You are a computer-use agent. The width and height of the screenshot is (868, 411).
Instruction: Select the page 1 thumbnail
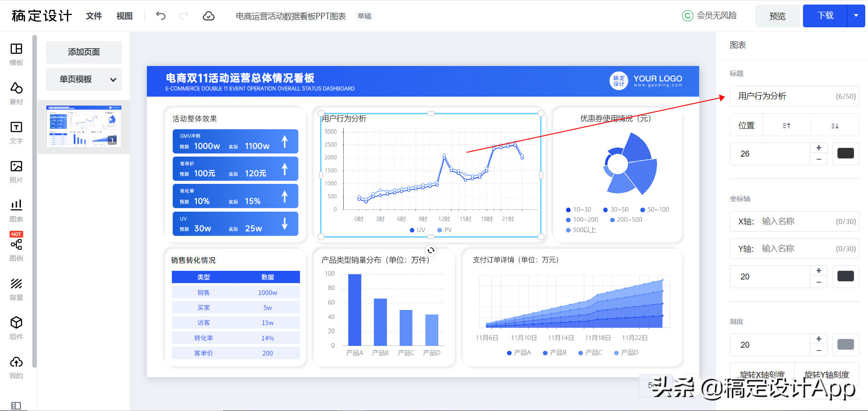[x=84, y=126]
